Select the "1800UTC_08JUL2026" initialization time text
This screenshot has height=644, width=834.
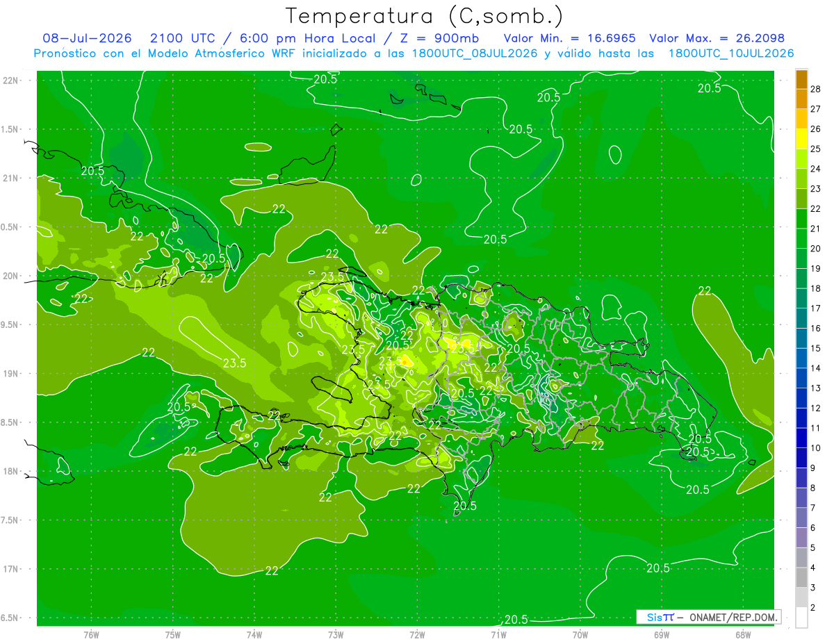(x=473, y=53)
